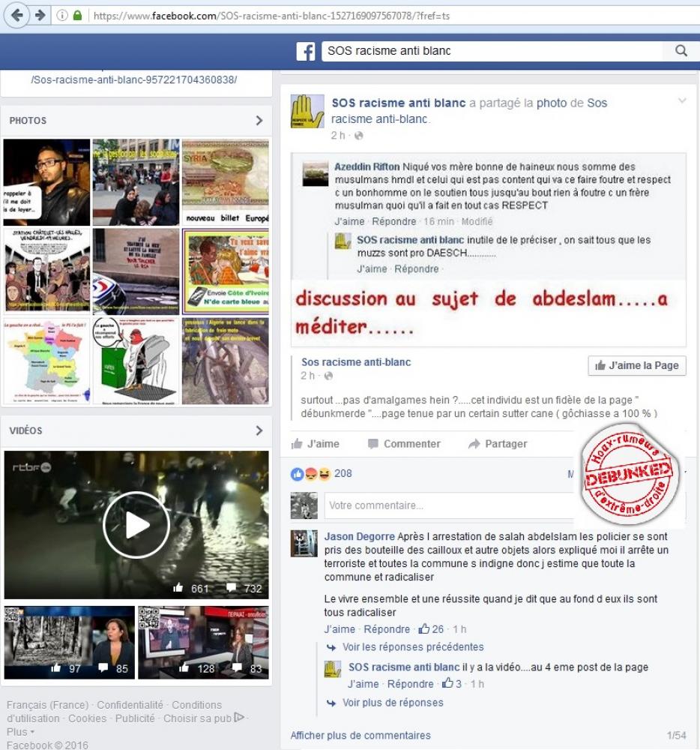
Task: Open the Cookies footer link
Action: tap(88, 718)
